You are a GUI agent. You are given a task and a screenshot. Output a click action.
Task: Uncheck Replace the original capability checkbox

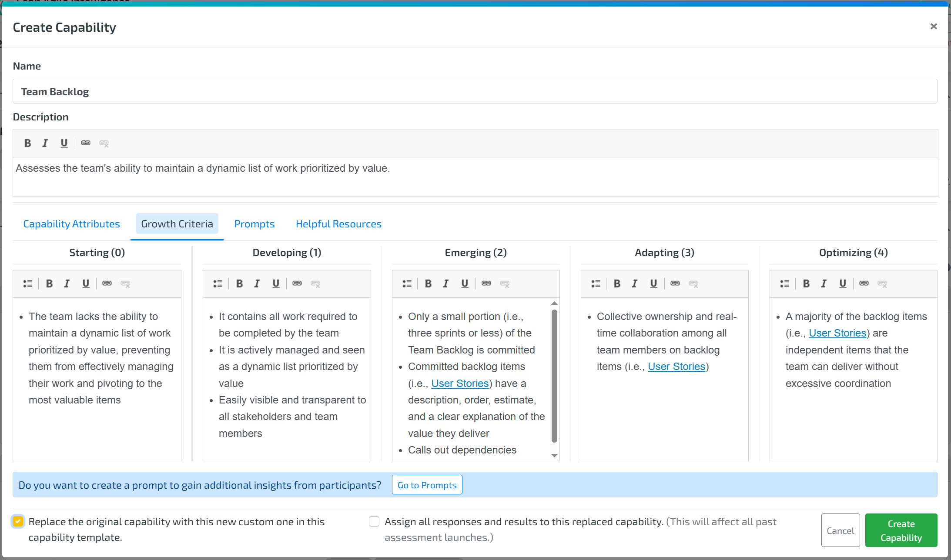pos(18,521)
